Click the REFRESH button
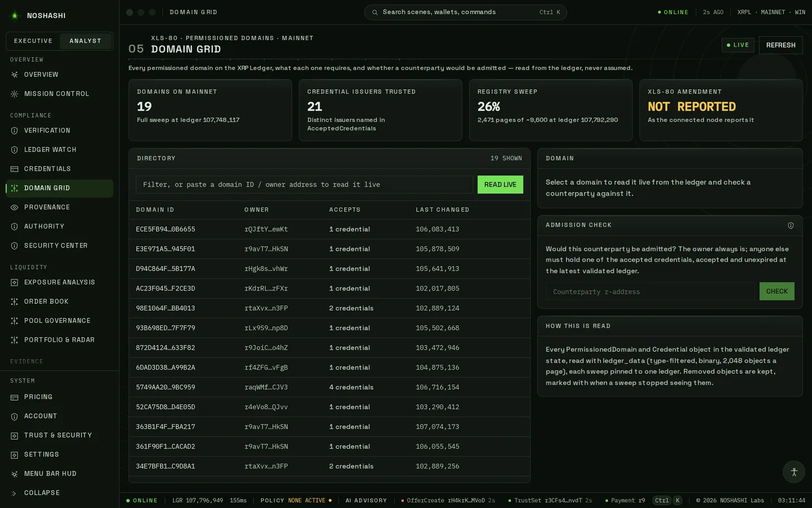 (780, 45)
